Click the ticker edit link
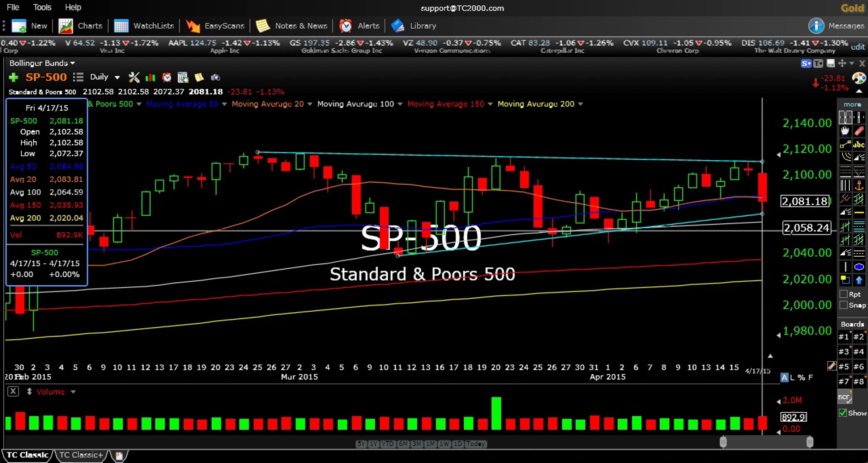The width and height of the screenshot is (868, 463). pos(858,47)
